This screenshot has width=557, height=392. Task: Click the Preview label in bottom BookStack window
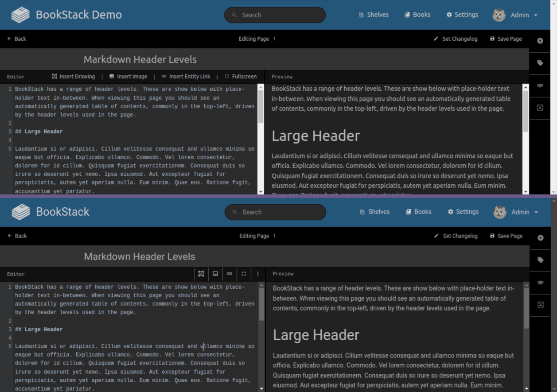coord(283,274)
